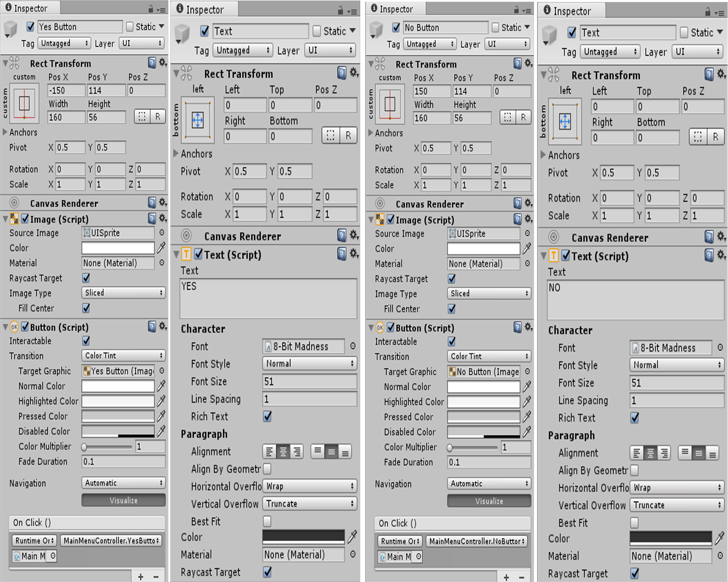Toggle Yes Button active checkbox

pos(31,27)
